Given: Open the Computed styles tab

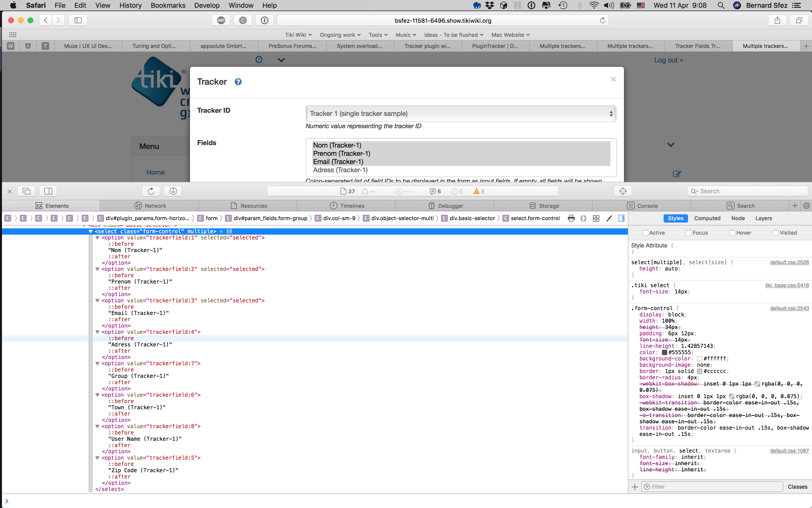Looking at the screenshot, I should 707,218.
